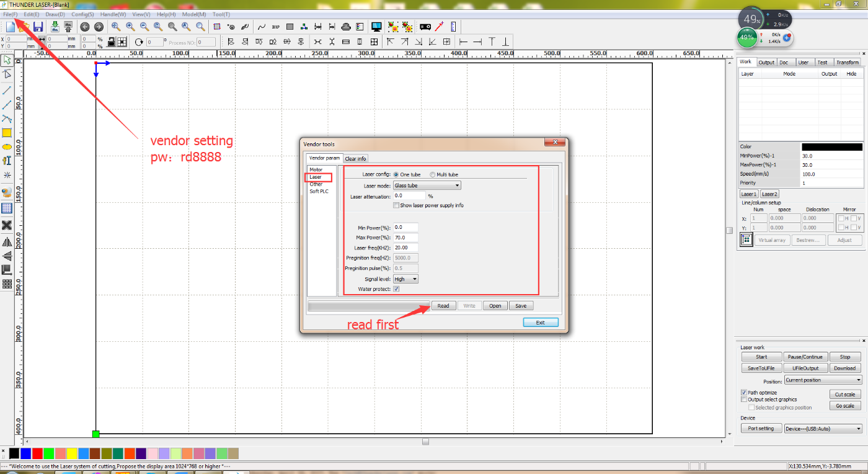Enable Output select graphics checkbox
This screenshot has height=474, width=868.
coord(744,400)
